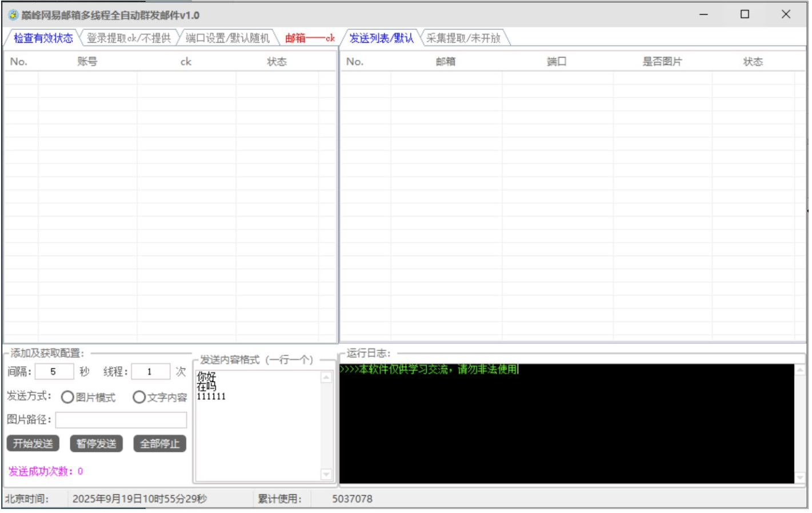The image size is (812, 513).
Task: Maximize the application window
Action: (745, 14)
